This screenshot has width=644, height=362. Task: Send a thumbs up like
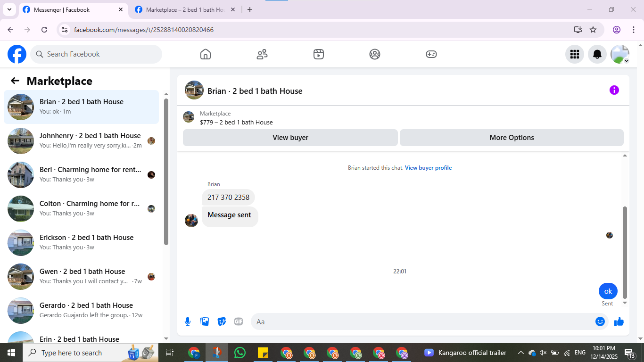coord(619,321)
